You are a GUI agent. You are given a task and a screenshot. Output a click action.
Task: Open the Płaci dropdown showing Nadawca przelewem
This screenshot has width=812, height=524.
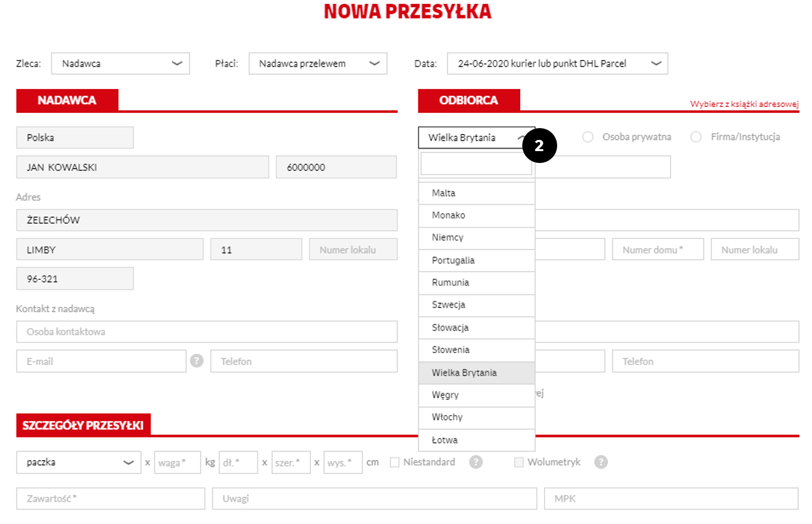pos(318,63)
